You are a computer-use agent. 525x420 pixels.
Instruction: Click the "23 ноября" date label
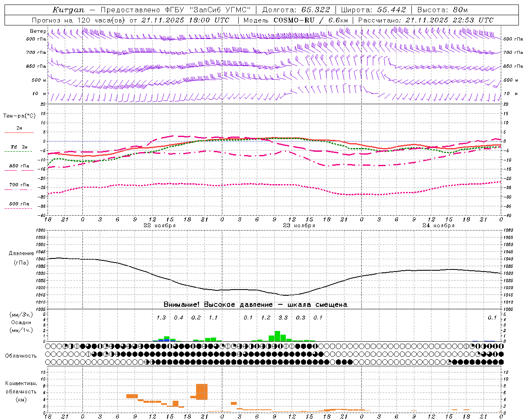[x=299, y=226]
